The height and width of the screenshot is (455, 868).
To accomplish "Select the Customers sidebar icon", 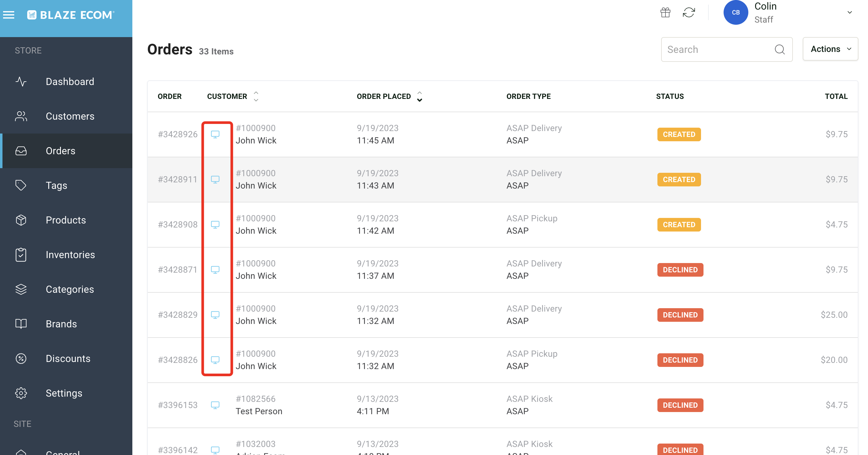I will (20, 116).
